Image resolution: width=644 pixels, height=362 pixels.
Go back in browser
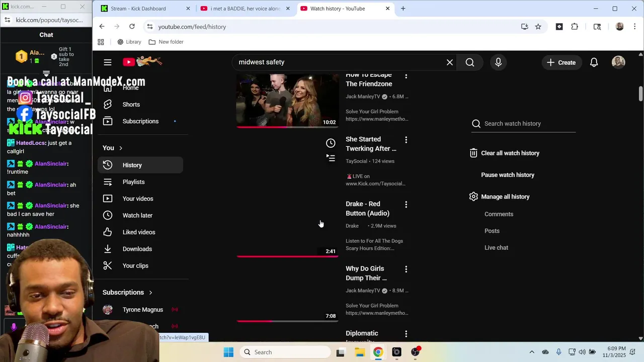click(x=102, y=27)
